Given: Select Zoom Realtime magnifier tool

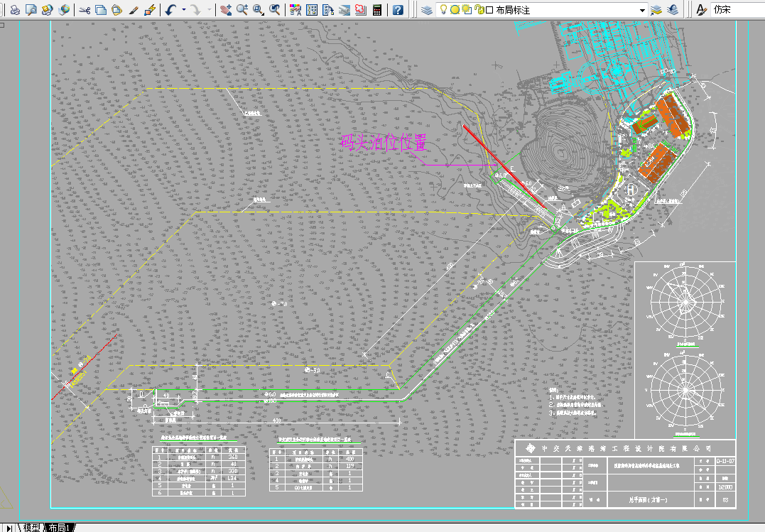Looking at the screenshot, I should point(242,10).
